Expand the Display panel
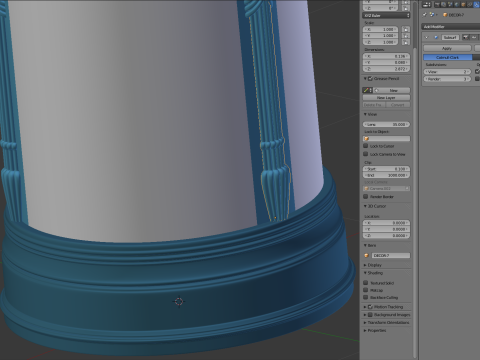Viewport: 480px width, 360px height. [366, 265]
